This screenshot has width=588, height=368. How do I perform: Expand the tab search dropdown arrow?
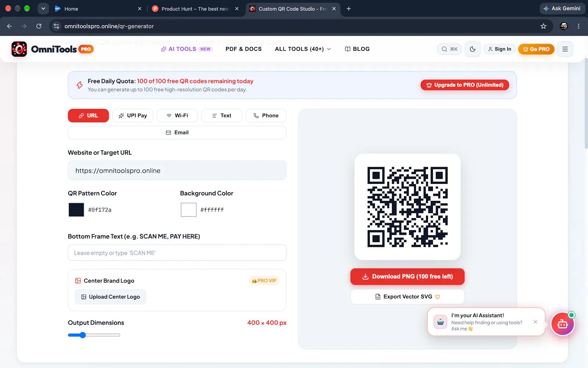[x=43, y=8]
